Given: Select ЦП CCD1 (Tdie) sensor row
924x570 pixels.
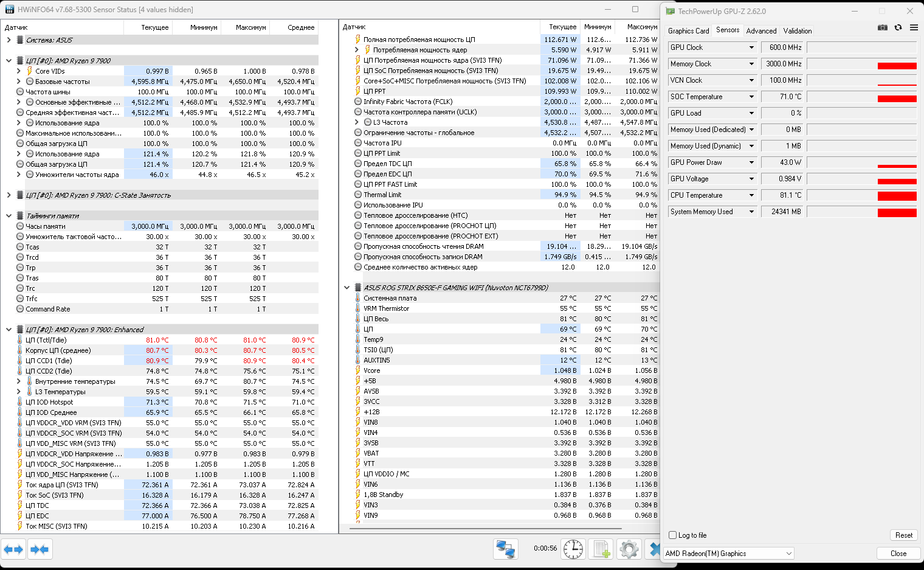Looking at the screenshot, I should tap(162, 361).
